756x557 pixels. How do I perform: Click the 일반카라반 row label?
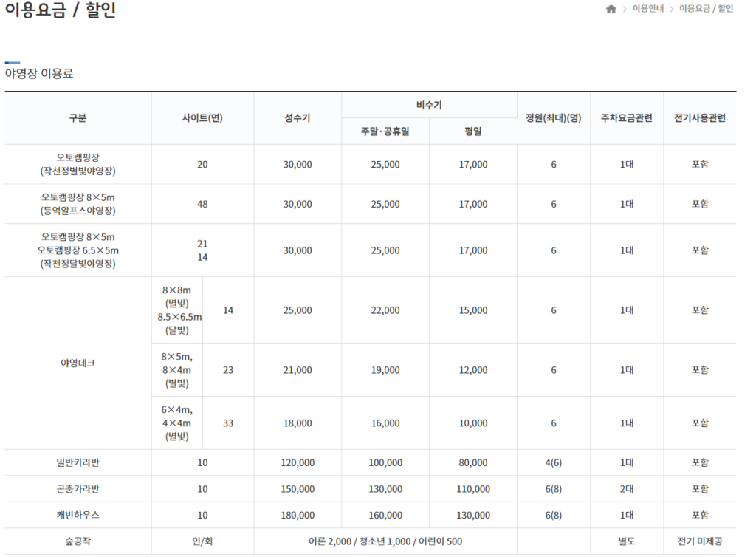(x=78, y=462)
